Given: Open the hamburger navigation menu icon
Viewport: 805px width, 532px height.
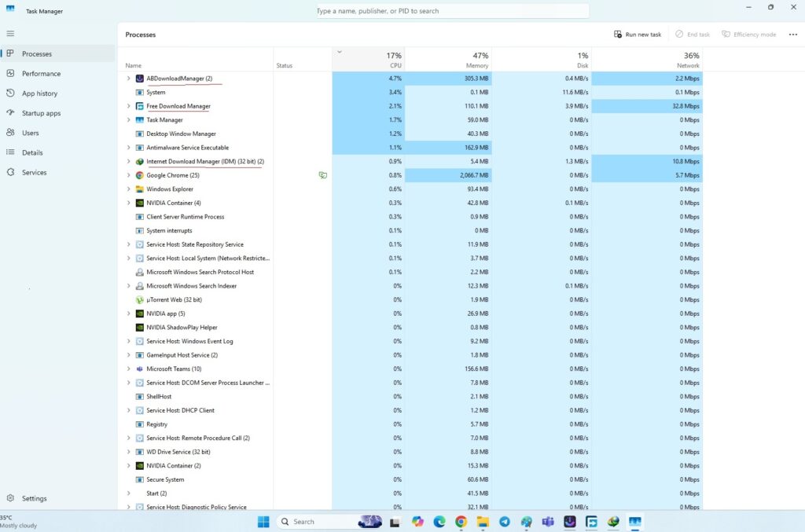Looking at the screenshot, I should tap(10, 34).
